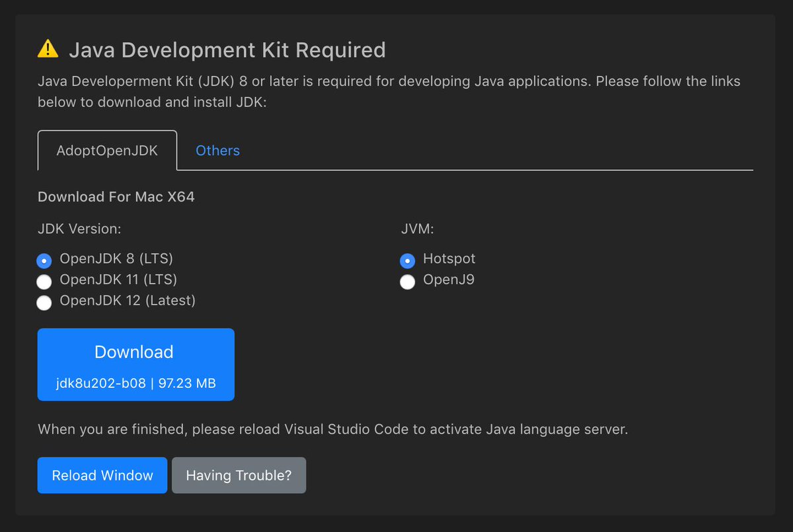Click the reload Visual Studio Code instruction text
Screen dimensions: 793x532
click(333, 429)
